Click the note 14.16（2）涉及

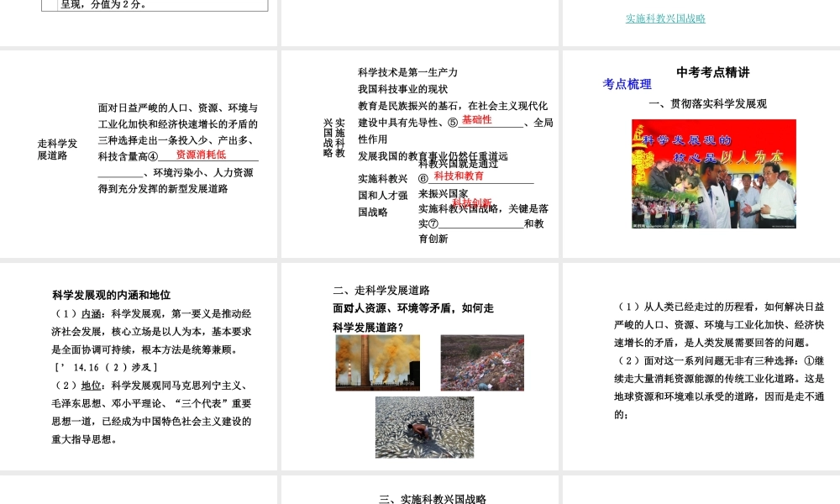pyautogui.click(x=106, y=367)
